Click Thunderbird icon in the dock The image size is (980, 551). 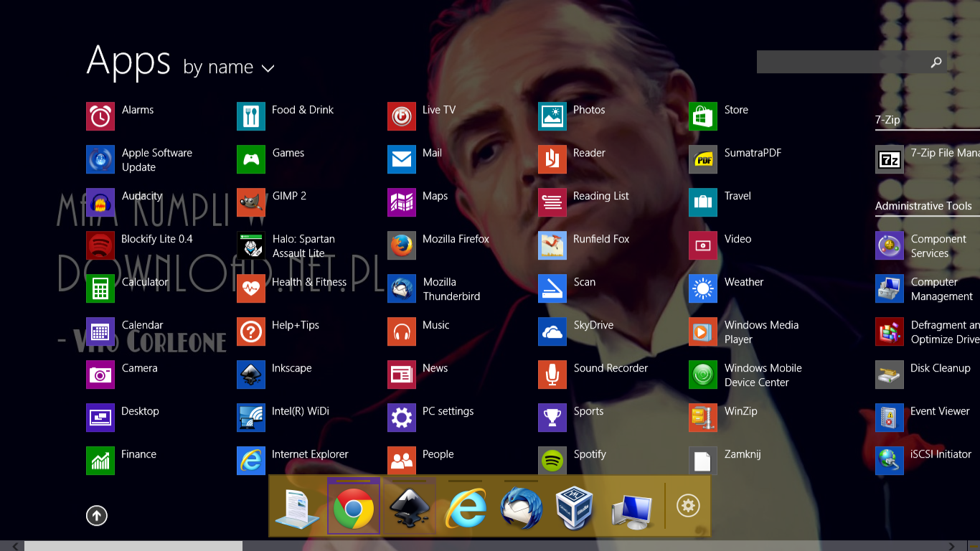521,508
